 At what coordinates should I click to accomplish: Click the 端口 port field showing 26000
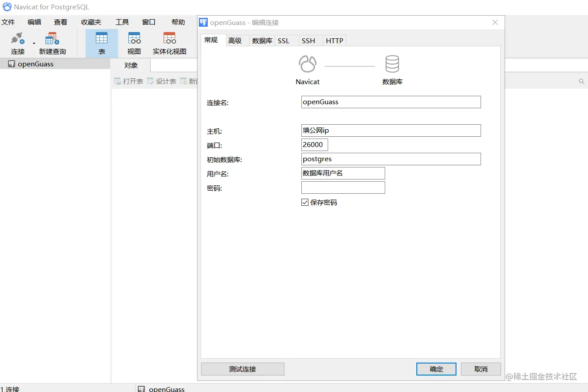coord(315,145)
